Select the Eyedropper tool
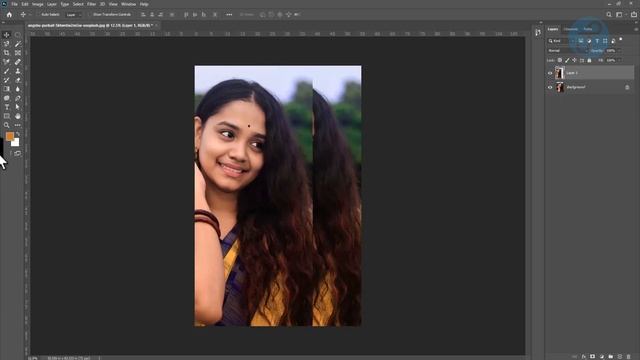This screenshot has height=360, width=640. [x=7, y=62]
